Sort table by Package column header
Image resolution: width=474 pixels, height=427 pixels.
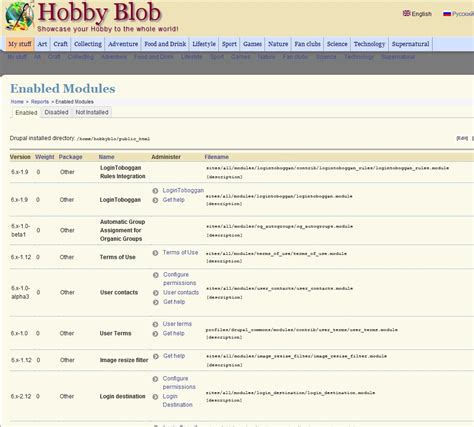point(70,157)
